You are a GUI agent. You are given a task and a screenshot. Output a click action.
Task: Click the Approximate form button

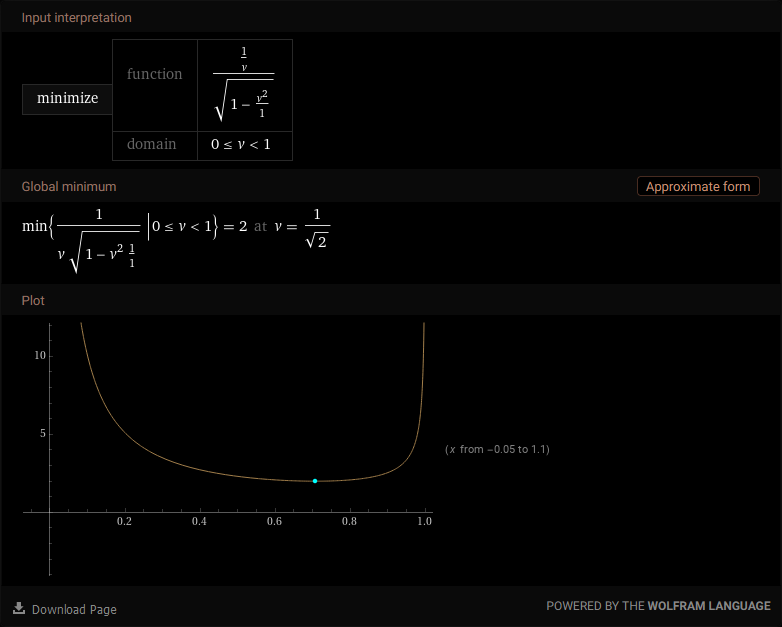pyautogui.click(x=698, y=187)
